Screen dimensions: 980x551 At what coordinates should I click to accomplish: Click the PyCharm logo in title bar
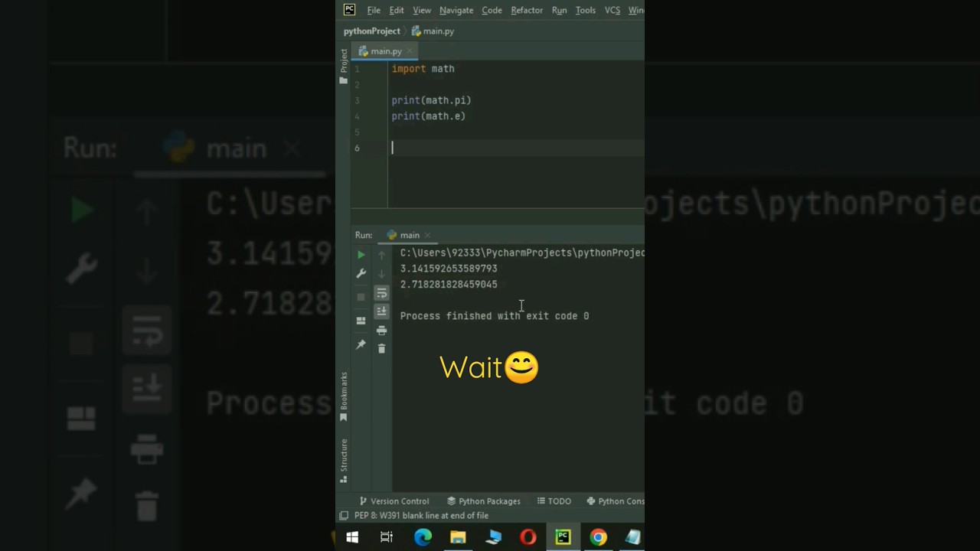[x=349, y=10]
